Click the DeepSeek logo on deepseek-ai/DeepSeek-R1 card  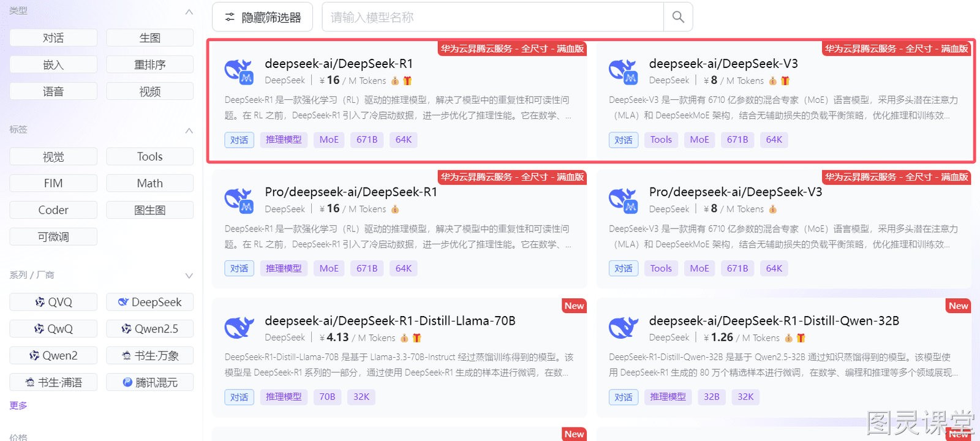coord(239,72)
